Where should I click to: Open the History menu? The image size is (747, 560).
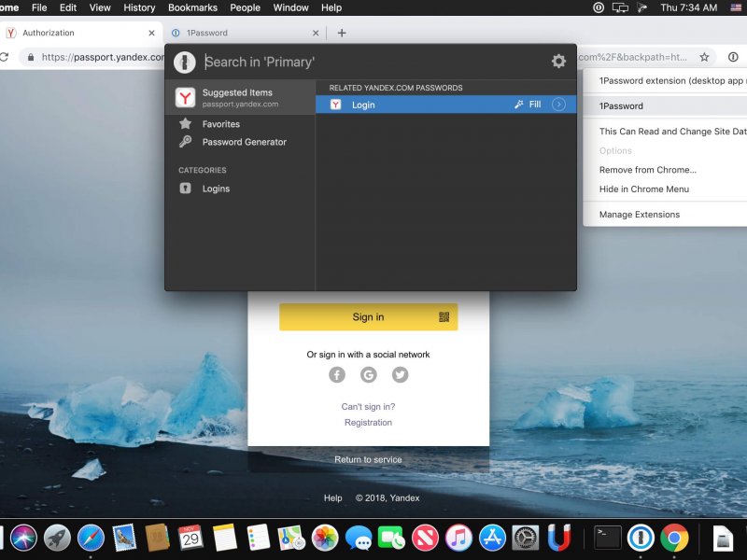(x=139, y=7)
